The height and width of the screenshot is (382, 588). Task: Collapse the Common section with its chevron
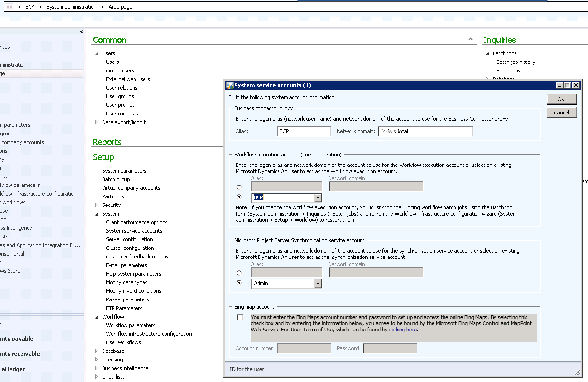point(470,39)
